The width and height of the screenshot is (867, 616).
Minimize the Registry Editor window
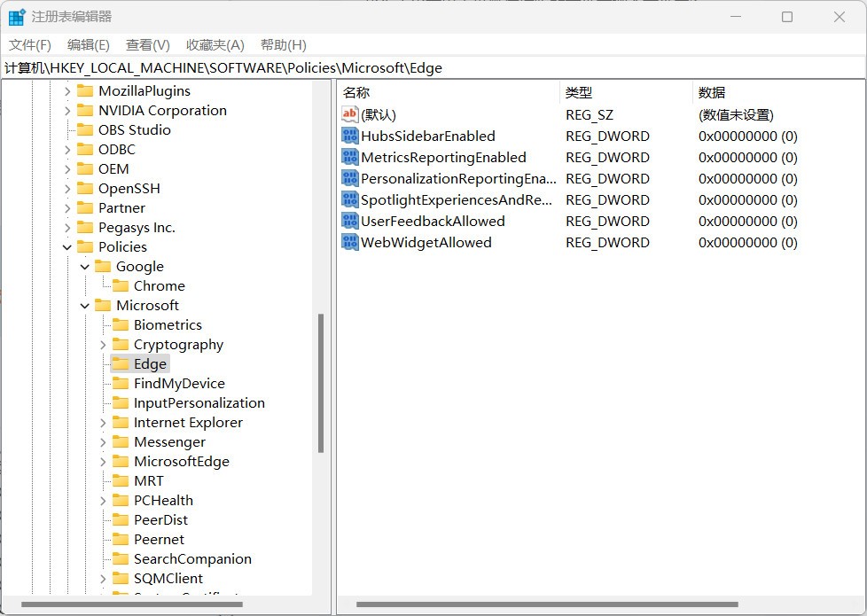[736, 17]
